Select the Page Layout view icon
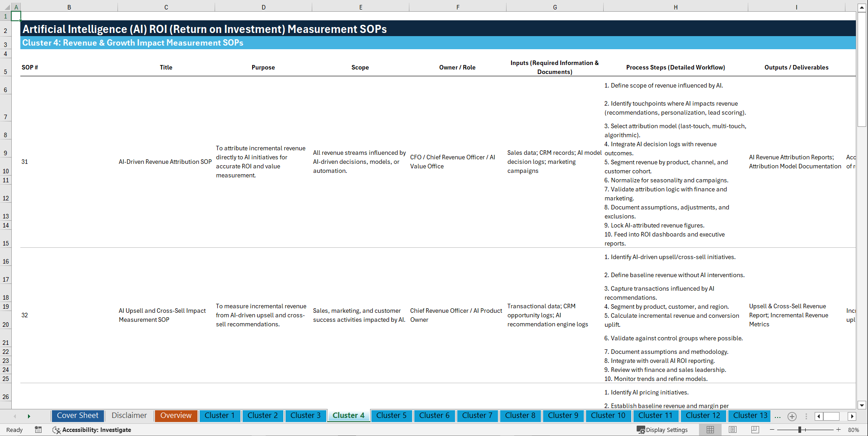The image size is (868, 436). coord(732,430)
